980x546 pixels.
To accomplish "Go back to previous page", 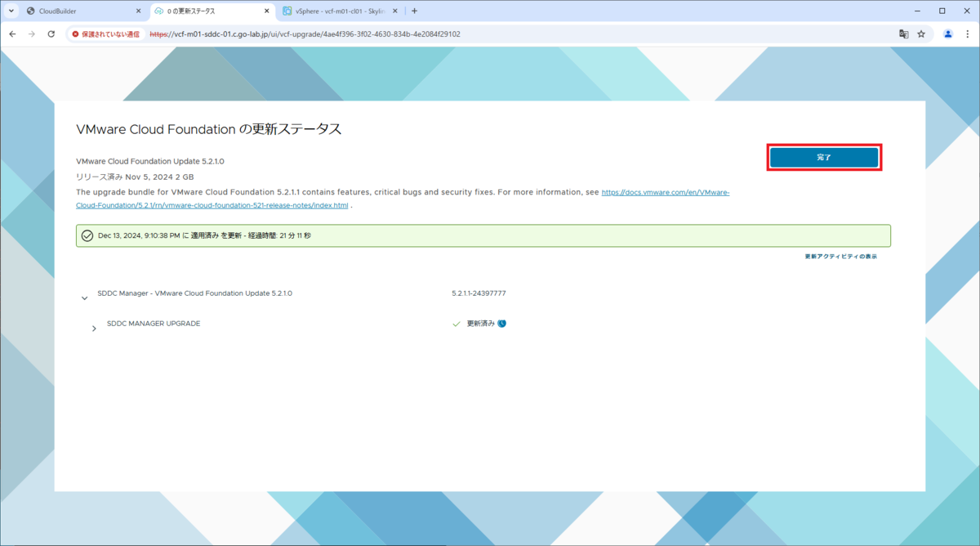I will tap(12, 34).
